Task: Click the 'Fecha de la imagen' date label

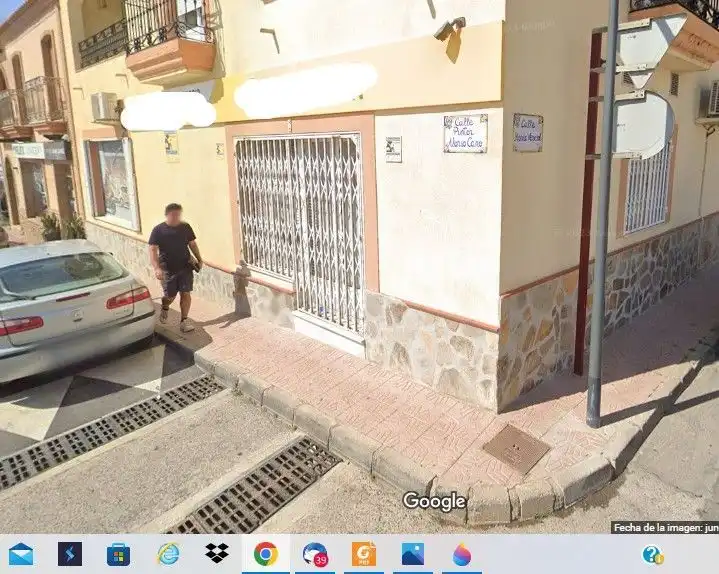Action: [666, 528]
